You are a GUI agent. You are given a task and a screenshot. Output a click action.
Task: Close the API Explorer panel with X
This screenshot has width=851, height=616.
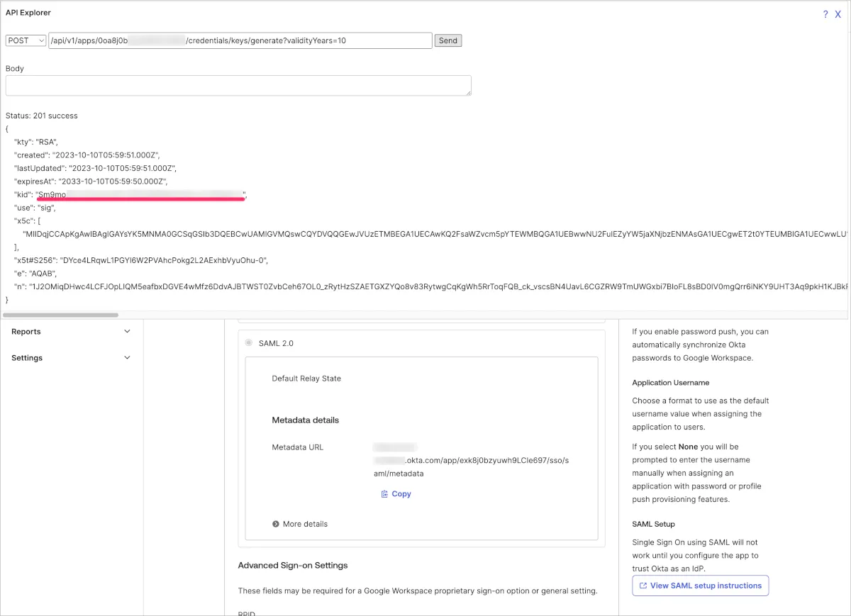tap(838, 14)
